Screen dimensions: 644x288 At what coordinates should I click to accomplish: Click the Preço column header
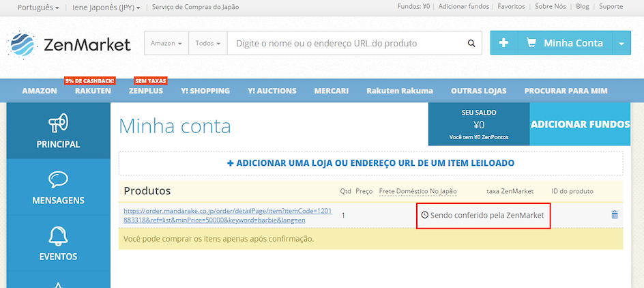pyautogui.click(x=364, y=192)
